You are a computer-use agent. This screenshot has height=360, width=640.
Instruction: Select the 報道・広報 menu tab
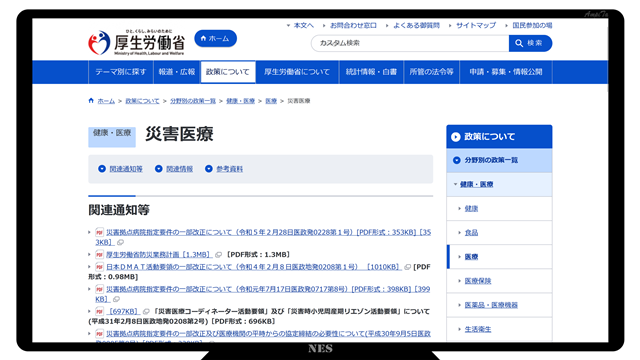[x=177, y=72]
